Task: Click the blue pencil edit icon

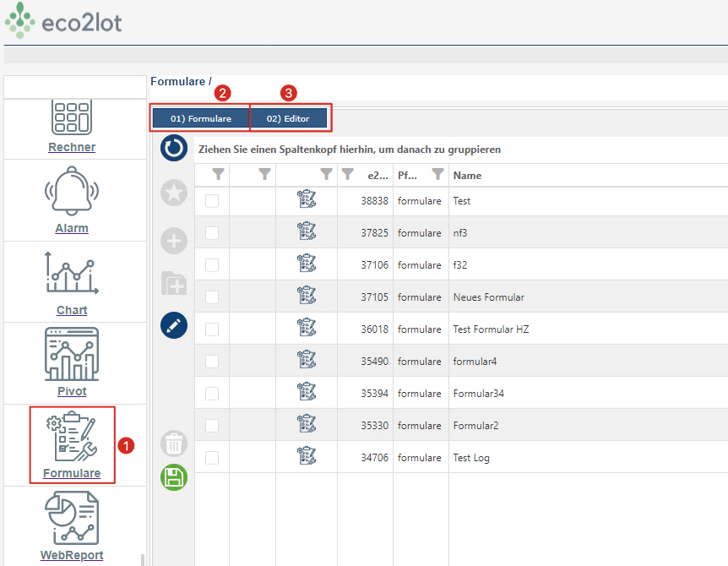Action: click(x=174, y=325)
